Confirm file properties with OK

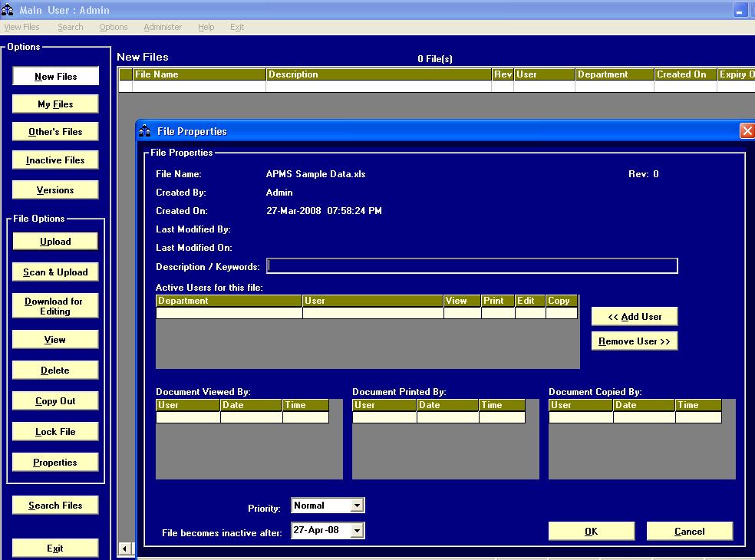point(591,531)
